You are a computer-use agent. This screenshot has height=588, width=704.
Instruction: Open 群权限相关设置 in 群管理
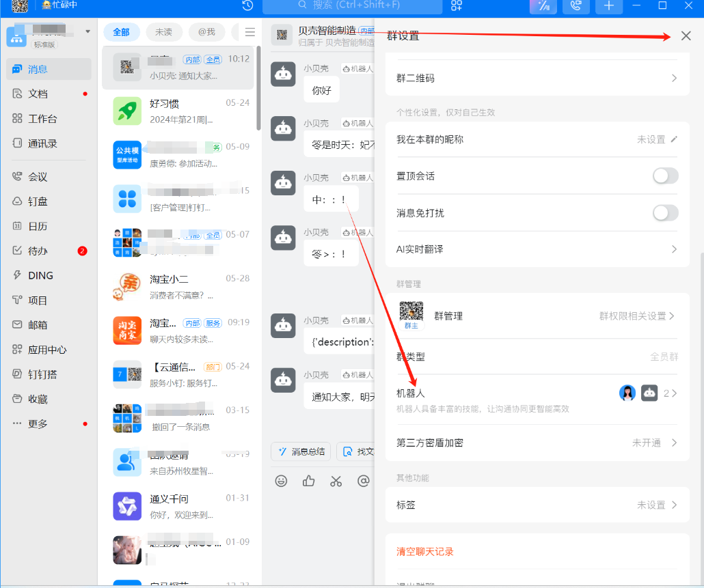(x=636, y=316)
